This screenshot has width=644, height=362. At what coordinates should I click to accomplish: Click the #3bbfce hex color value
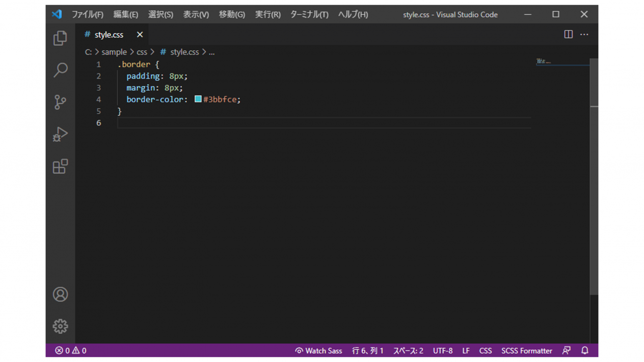(x=220, y=99)
